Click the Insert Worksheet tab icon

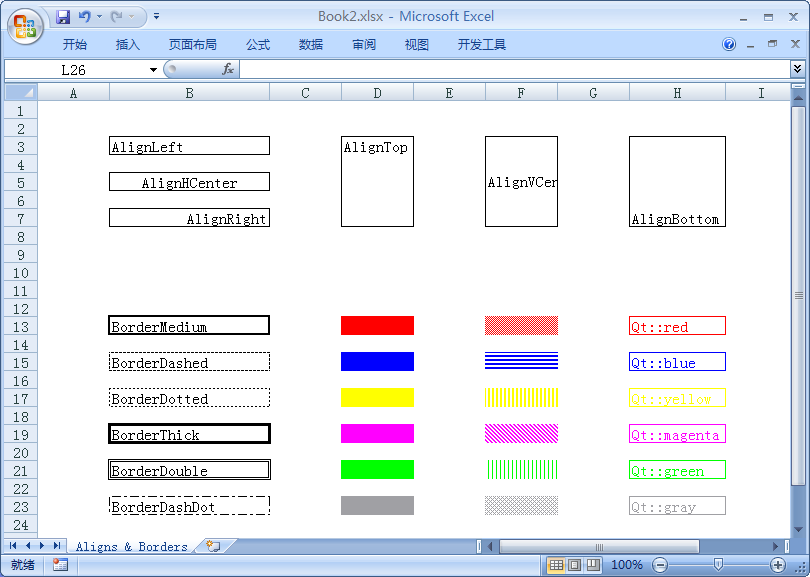(x=213, y=546)
